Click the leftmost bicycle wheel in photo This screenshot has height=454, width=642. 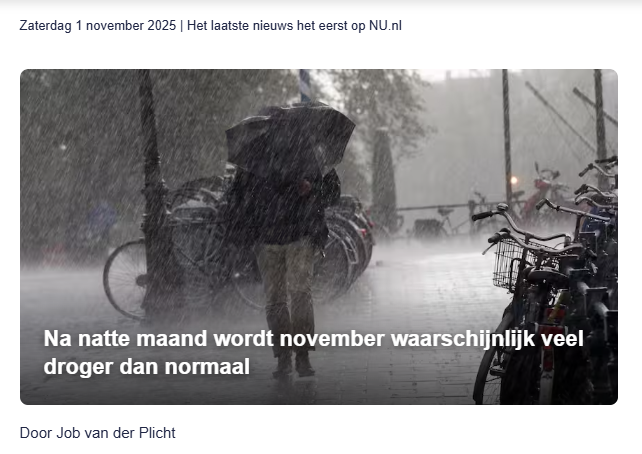[126, 279]
